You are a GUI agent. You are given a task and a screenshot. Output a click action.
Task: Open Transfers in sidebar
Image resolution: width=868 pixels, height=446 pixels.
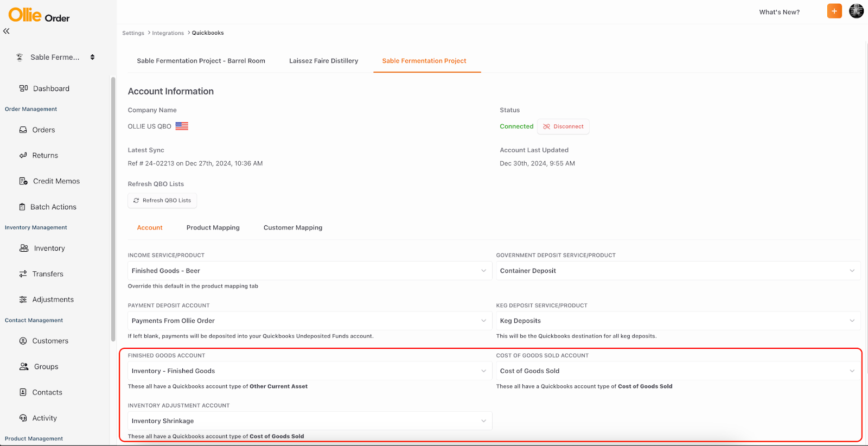(x=48, y=274)
